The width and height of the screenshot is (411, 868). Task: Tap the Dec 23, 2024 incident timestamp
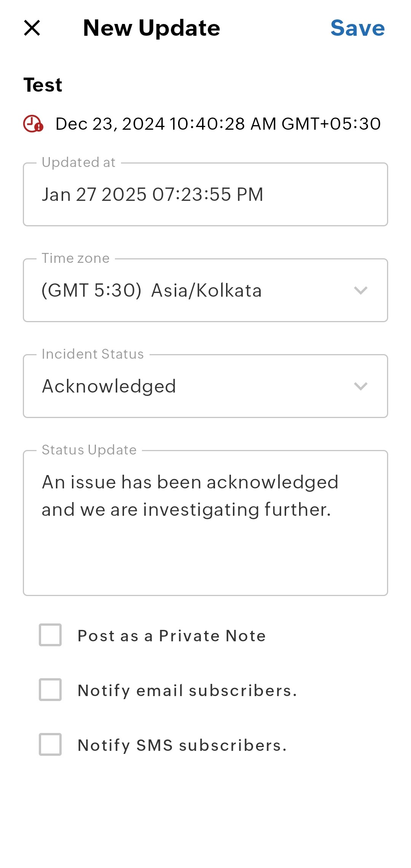[218, 124]
